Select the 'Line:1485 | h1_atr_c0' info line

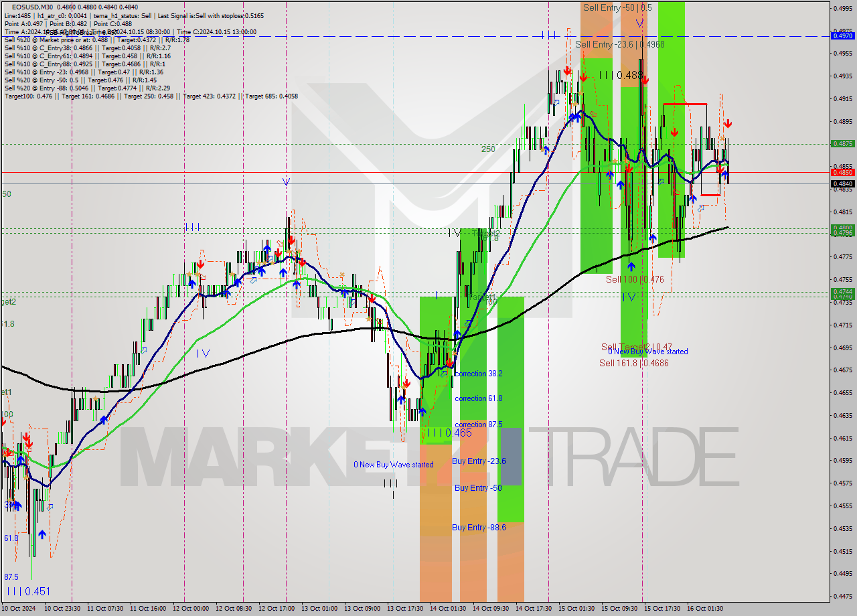(134, 15)
